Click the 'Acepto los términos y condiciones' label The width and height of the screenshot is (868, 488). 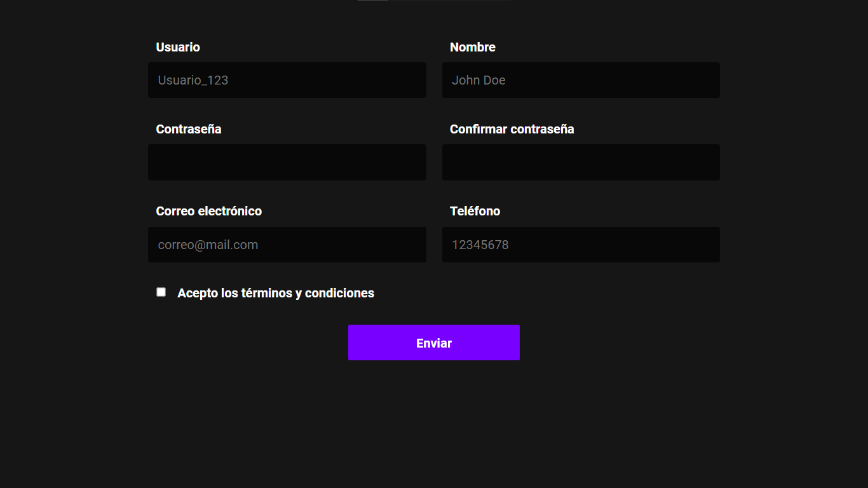[x=275, y=293]
